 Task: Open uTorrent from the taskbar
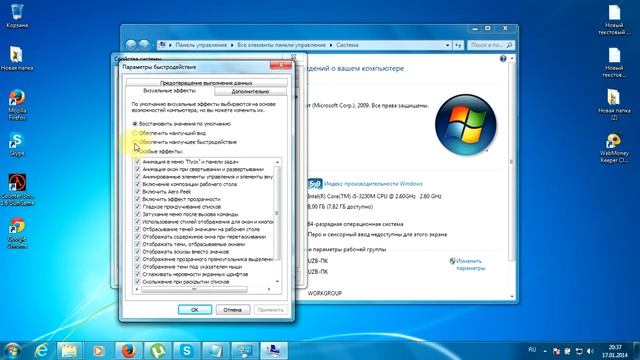[x=158, y=351]
